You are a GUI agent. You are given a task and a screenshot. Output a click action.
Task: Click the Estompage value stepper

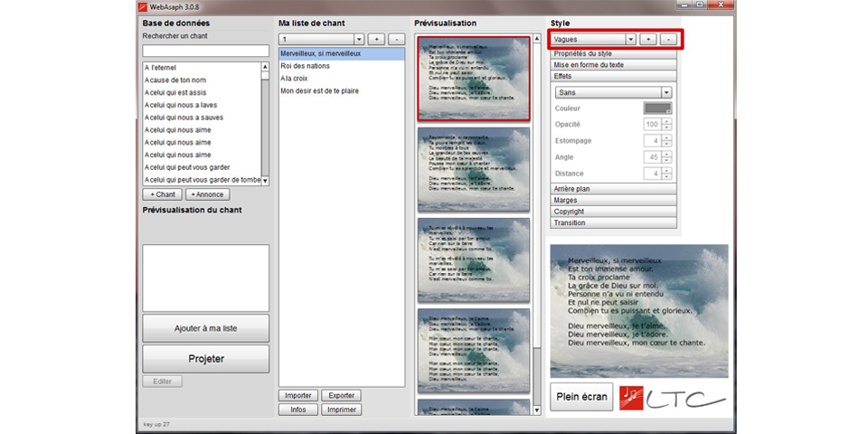pyautogui.click(x=666, y=141)
